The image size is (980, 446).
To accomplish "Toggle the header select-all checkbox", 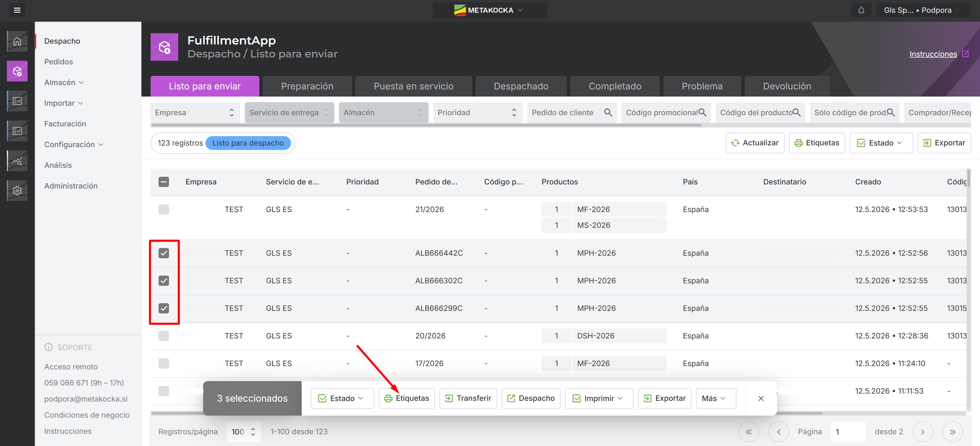I will coord(164,182).
